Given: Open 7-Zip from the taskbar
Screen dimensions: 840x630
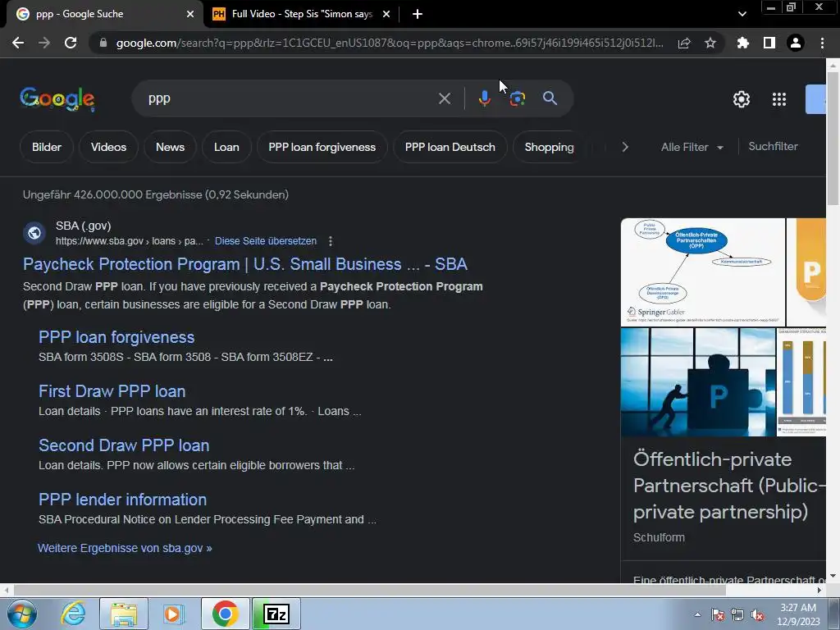Looking at the screenshot, I should (276, 614).
